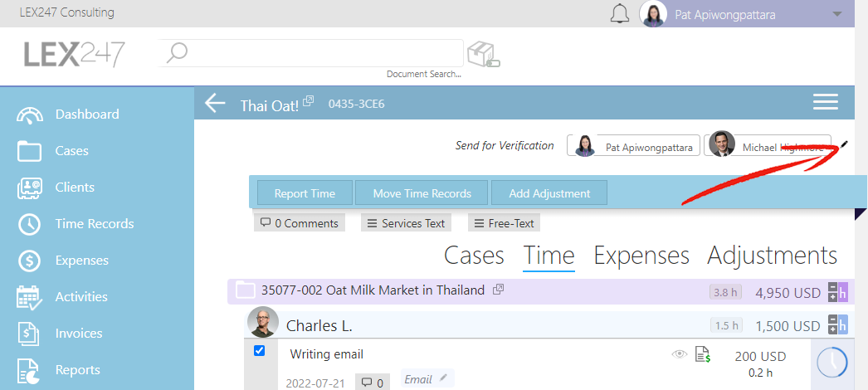Open Invoices in sidebar
This screenshot has height=390, width=868.
coord(79,333)
